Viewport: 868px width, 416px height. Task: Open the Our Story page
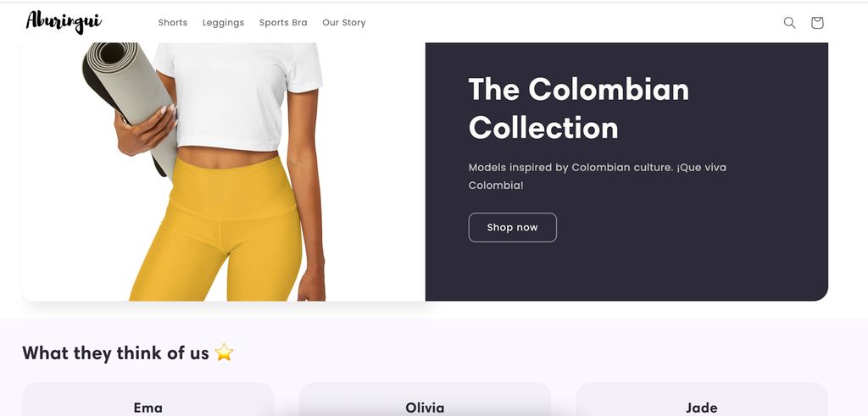[x=344, y=23]
